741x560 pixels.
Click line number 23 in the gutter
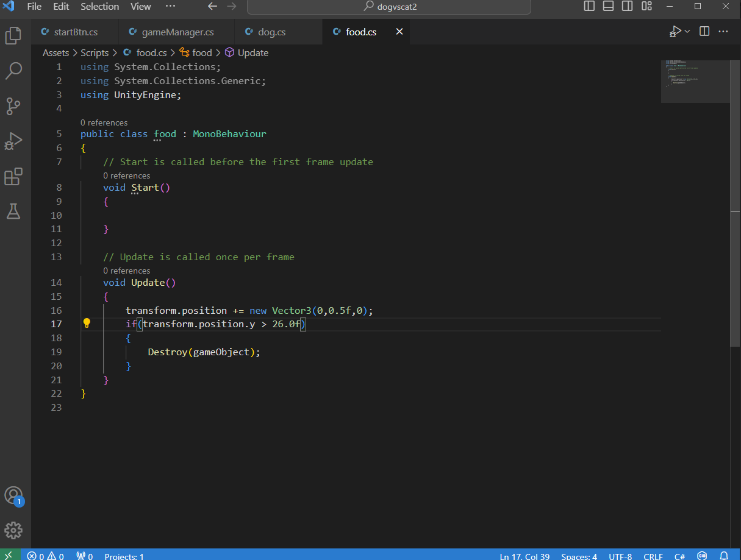click(55, 408)
